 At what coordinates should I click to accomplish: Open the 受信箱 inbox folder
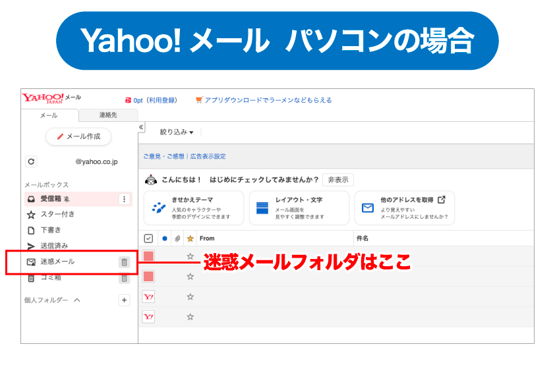click(78, 199)
